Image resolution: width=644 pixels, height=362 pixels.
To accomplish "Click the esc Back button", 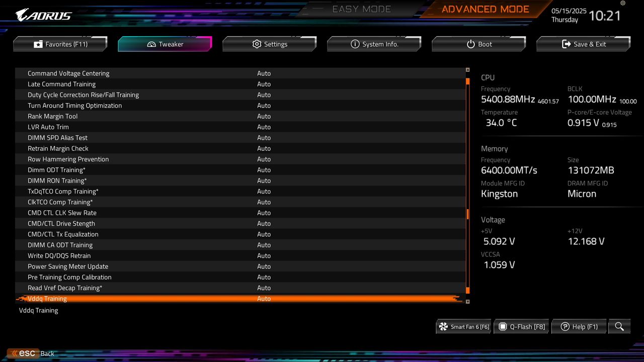I will click(31, 353).
